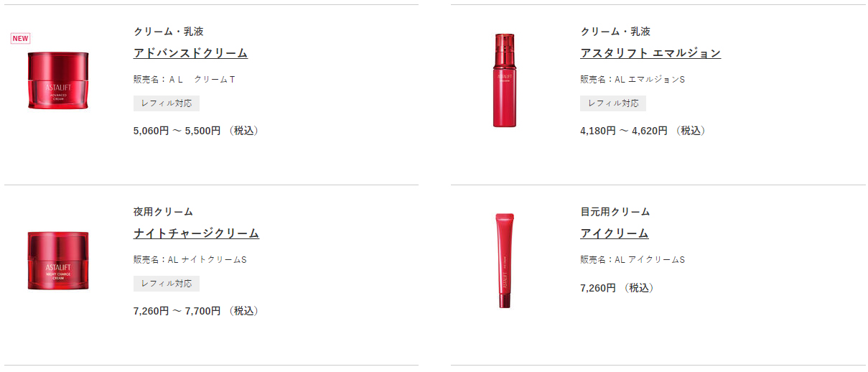Click レフィル対応 tag under エマルジョン
This screenshot has height=372, width=868.
tap(613, 103)
